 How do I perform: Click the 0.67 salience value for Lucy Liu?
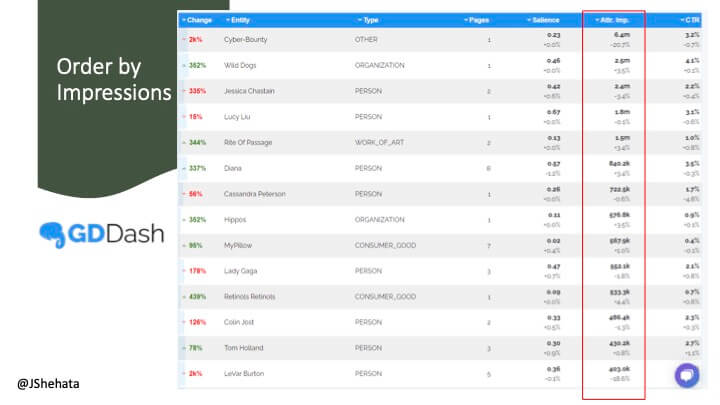(x=553, y=112)
